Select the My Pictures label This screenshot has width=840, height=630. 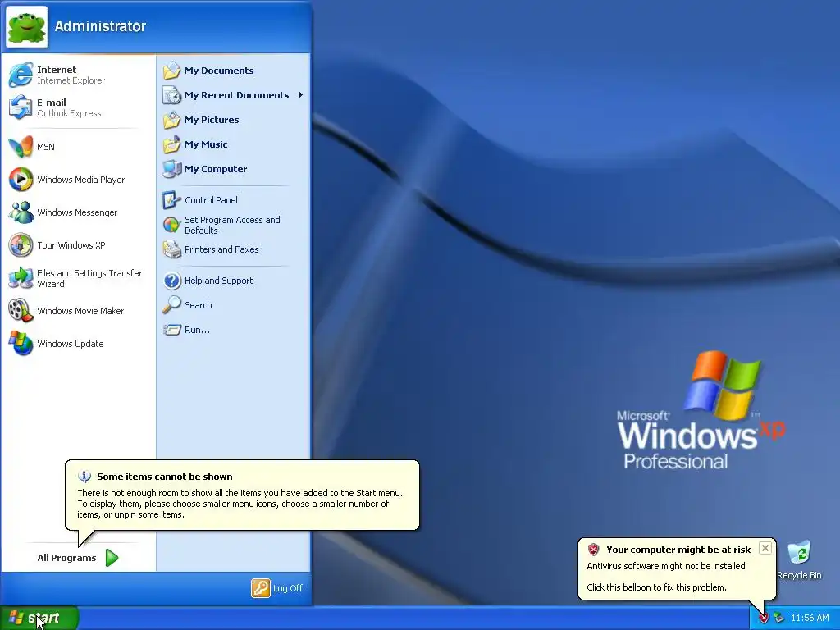tap(212, 120)
